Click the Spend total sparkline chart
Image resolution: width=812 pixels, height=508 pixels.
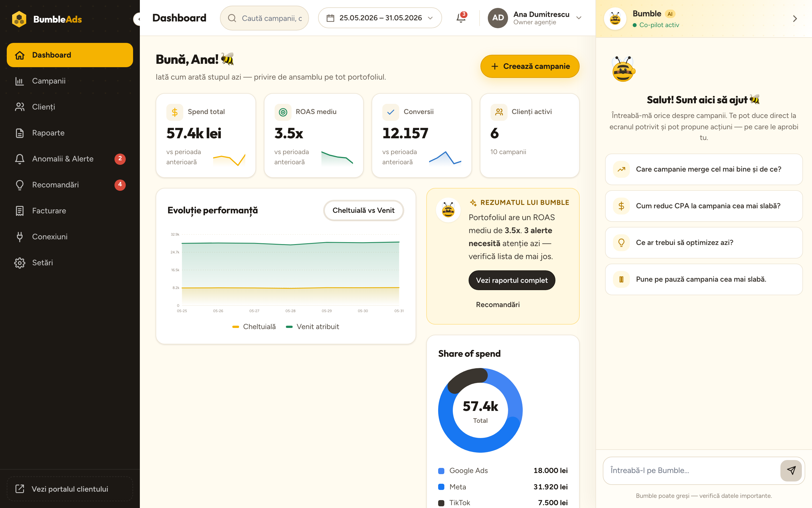click(x=229, y=159)
